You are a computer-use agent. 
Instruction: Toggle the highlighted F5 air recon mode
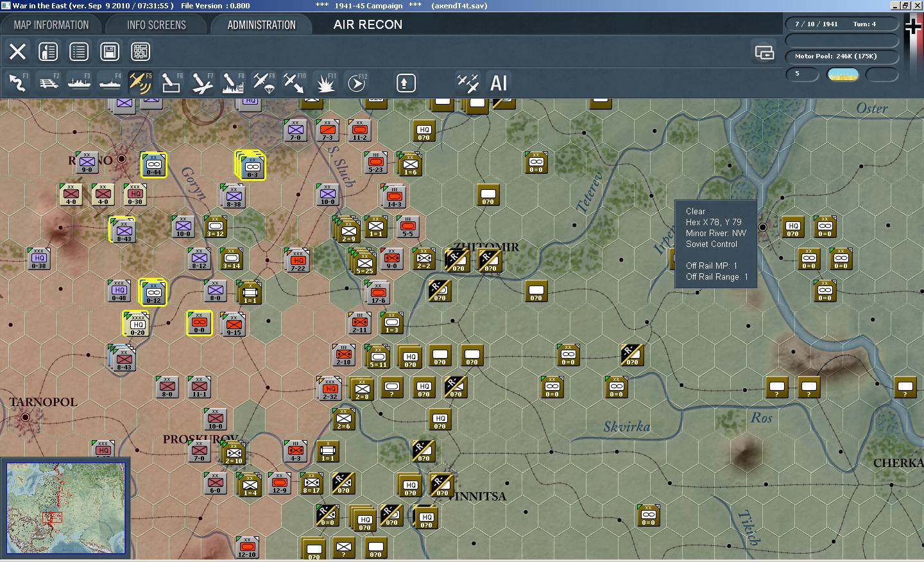[141, 83]
